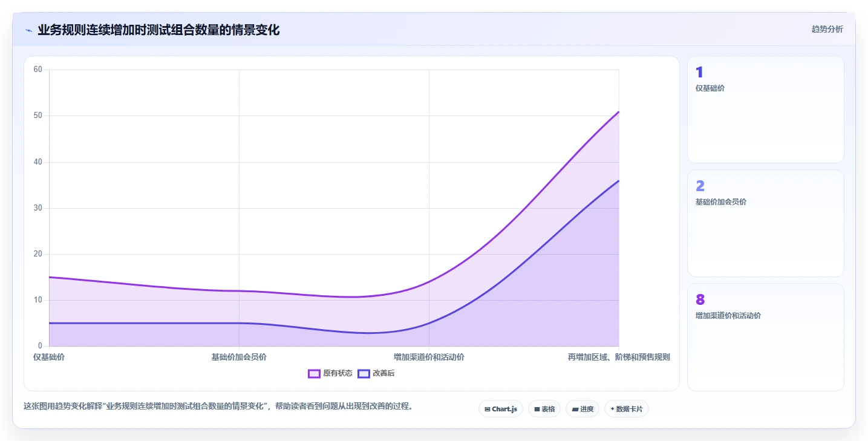Click the 趋势分析 label in header
The image size is (868, 441).
pos(827,30)
